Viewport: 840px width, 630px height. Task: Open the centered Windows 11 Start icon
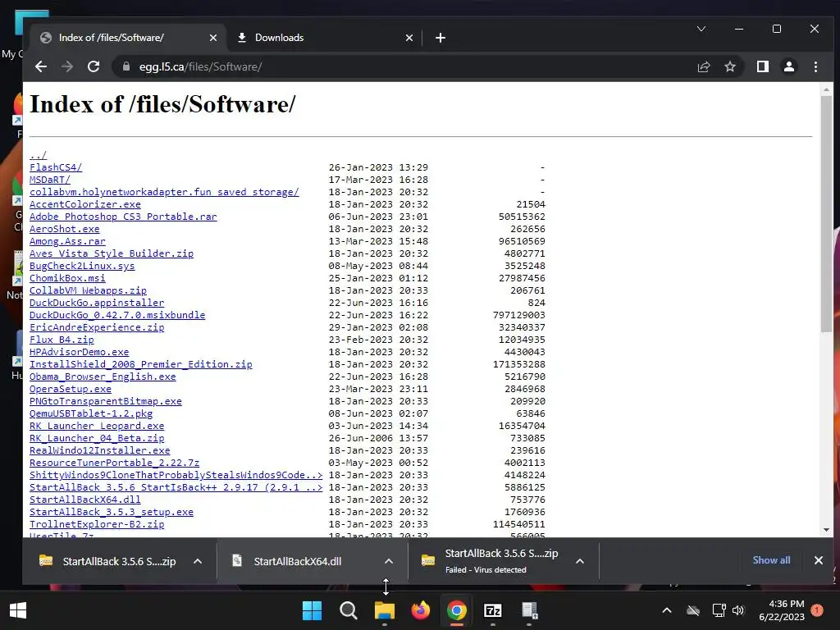point(313,610)
